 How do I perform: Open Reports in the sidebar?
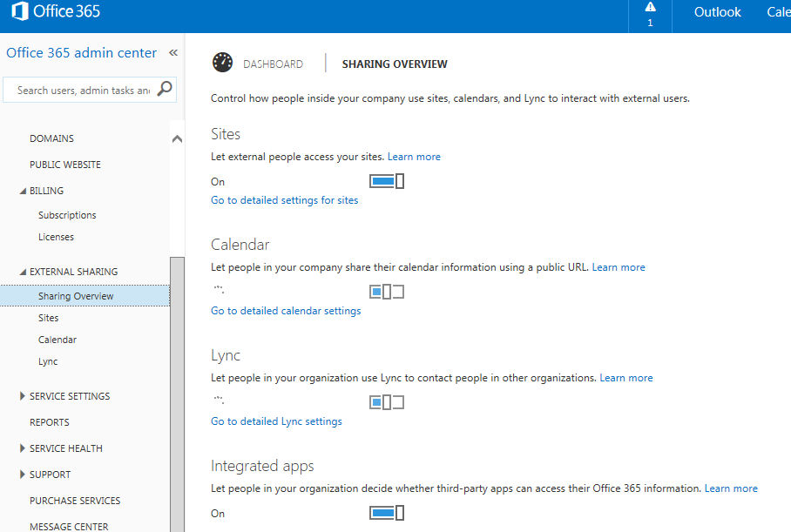[x=50, y=422]
